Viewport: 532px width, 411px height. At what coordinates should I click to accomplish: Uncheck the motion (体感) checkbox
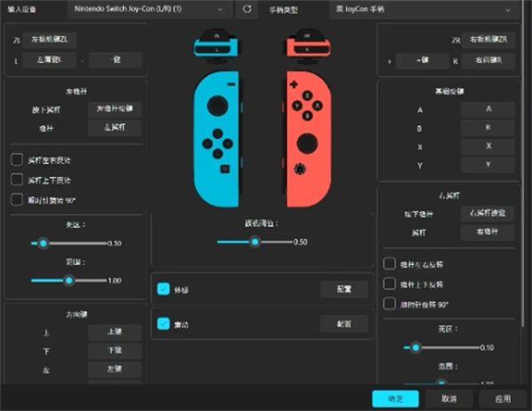pyautogui.click(x=163, y=289)
